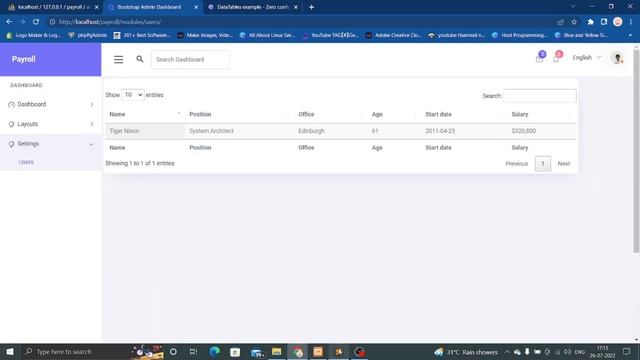Click the Payroll brand logo link
Viewport: 640px width, 360px height.
coord(24,59)
